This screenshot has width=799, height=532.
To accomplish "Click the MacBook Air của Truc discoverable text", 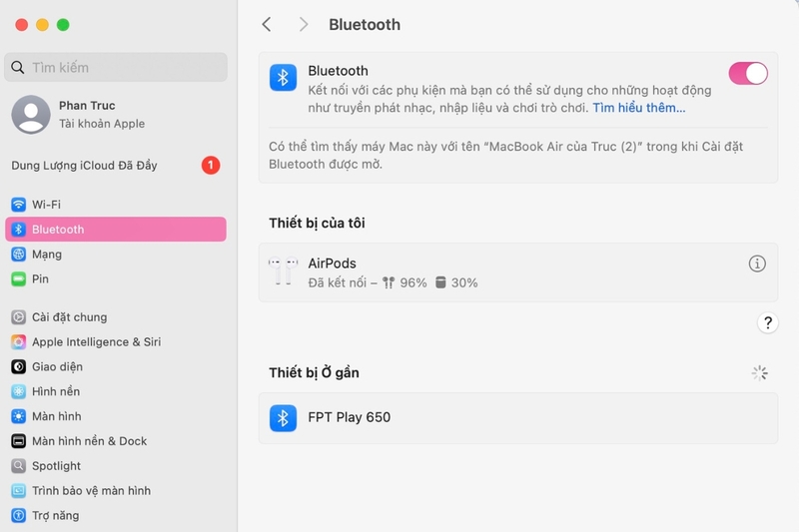I will [x=505, y=156].
